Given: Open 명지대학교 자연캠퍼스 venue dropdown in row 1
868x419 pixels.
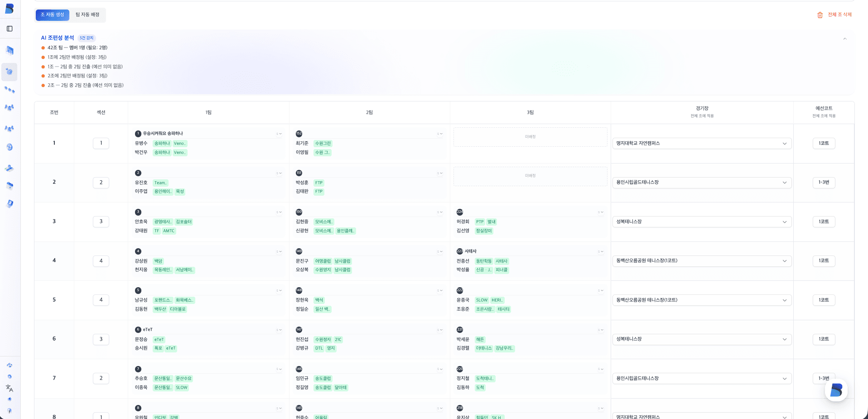Looking at the screenshot, I should [701, 143].
